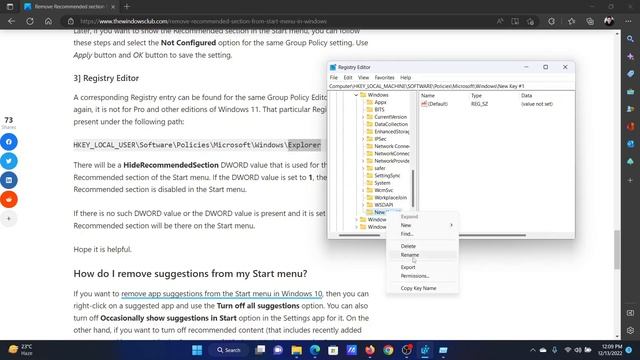640x360 pixels.
Task: Open Discover in the Edge sidebar
Action: pos(630,56)
